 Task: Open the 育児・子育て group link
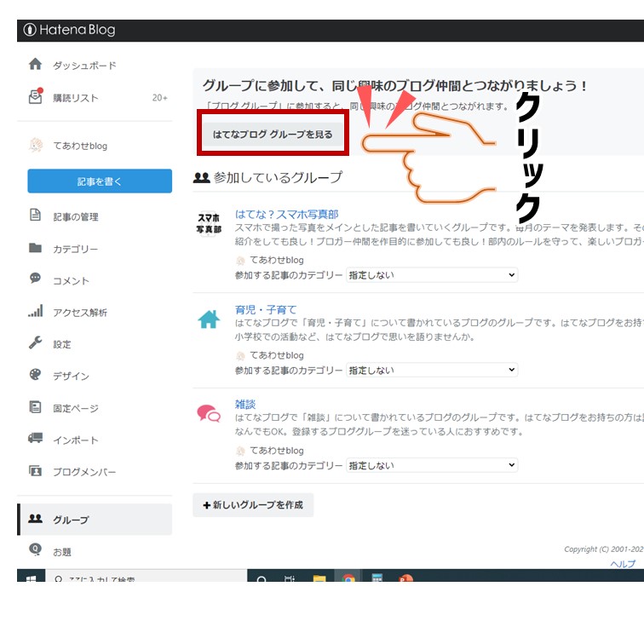coord(265,309)
